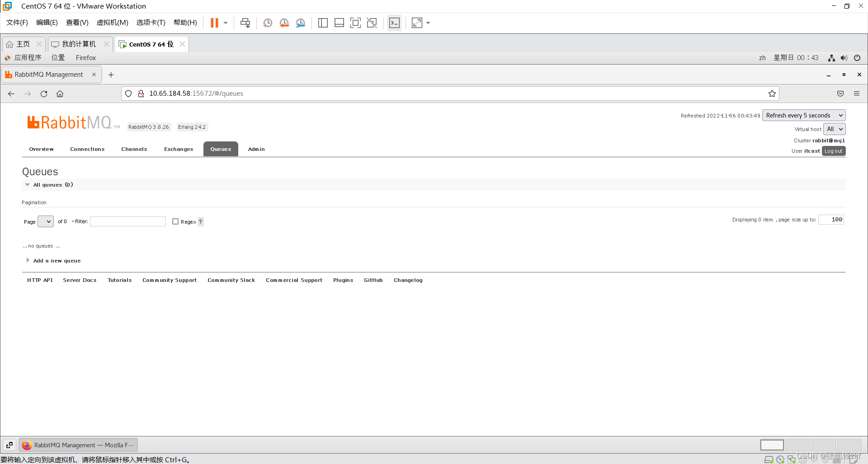Open the HTTP API link
The height and width of the screenshot is (464, 868).
click(x=40, y=280)
